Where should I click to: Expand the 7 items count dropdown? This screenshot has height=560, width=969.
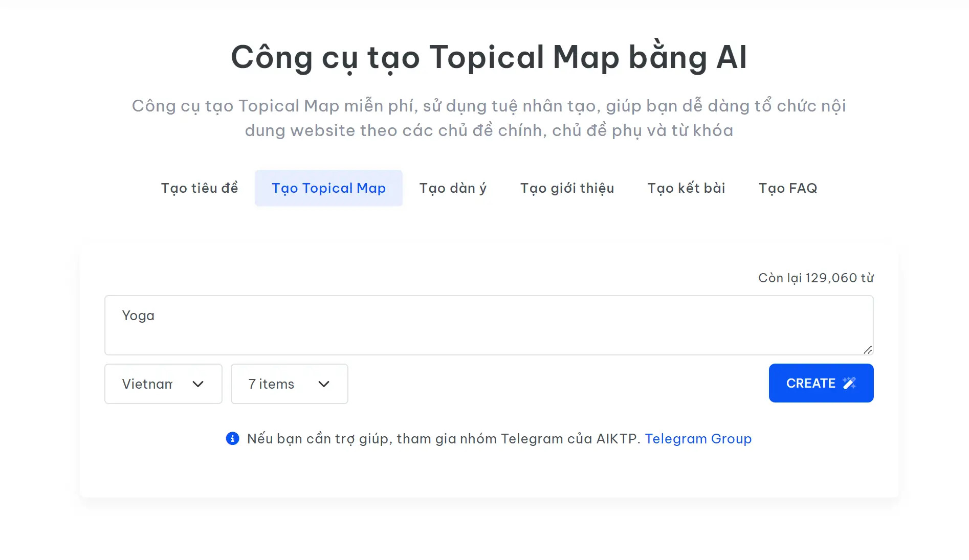[x=290, y=384]
